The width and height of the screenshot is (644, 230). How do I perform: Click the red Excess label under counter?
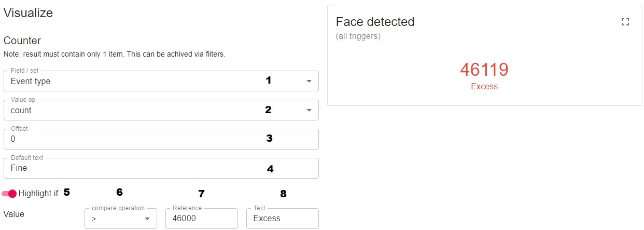coord(484,87)
